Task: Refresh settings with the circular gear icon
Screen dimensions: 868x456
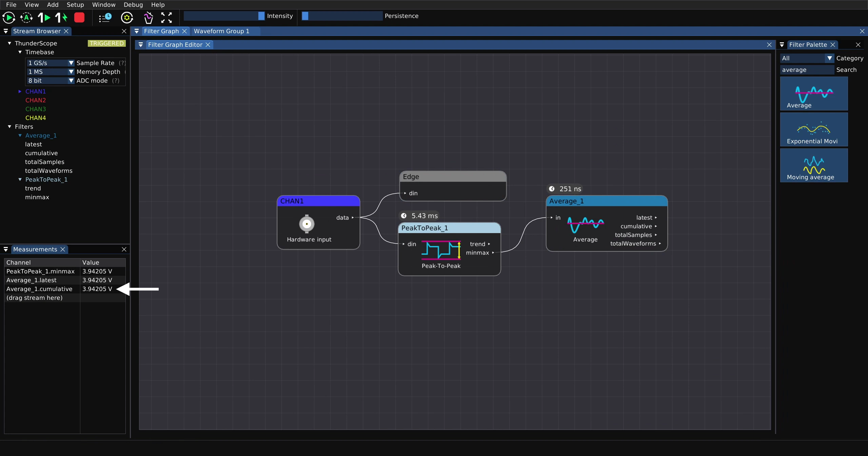Action: [x=127, y=18]
